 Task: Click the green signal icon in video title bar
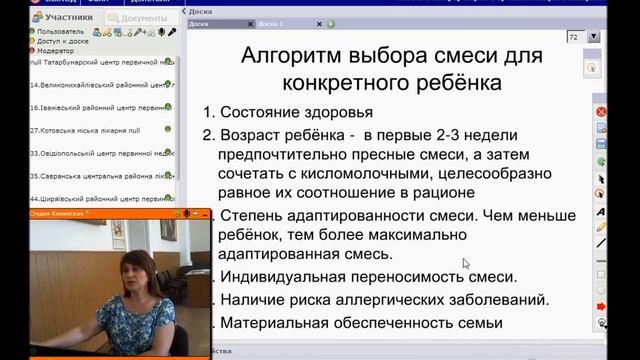pyautogui.click(x=177, y=214)
